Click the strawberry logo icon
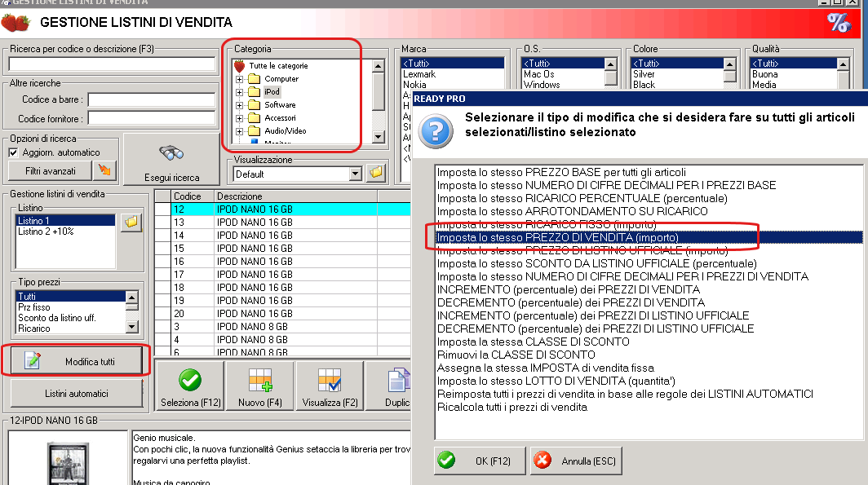Viewport: 868px width, 485px height. coord(15,23)
